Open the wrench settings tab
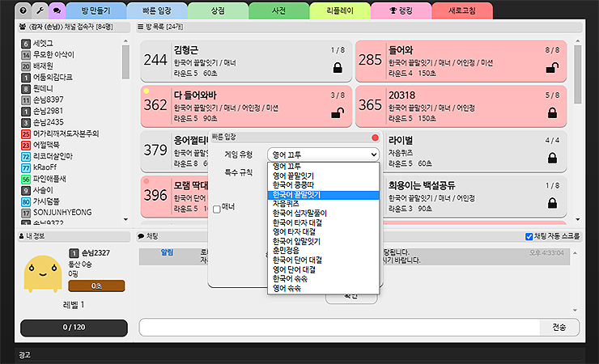 point(40,11)
